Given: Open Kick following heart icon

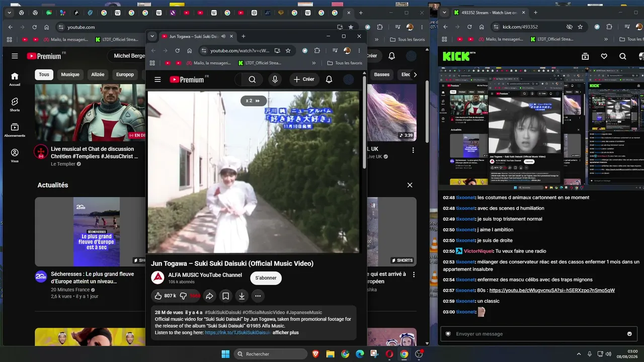Looking at the screenshot, I should 604,56.
